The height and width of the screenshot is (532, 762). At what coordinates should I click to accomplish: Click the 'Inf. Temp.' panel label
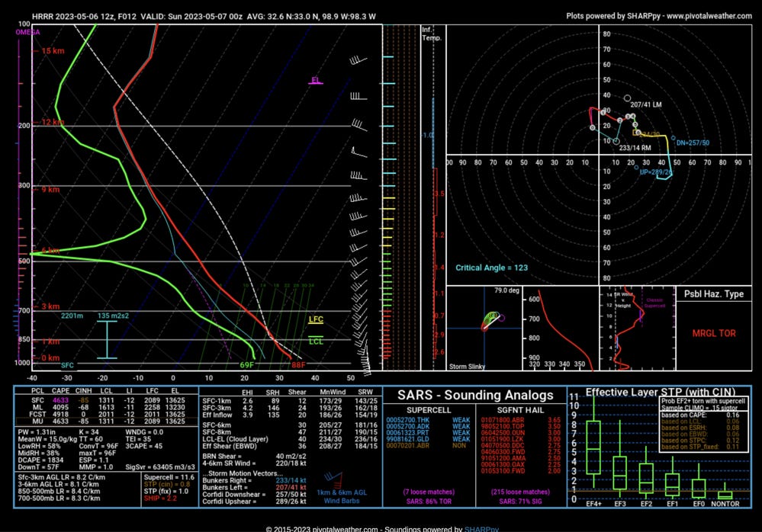point(432,34)
